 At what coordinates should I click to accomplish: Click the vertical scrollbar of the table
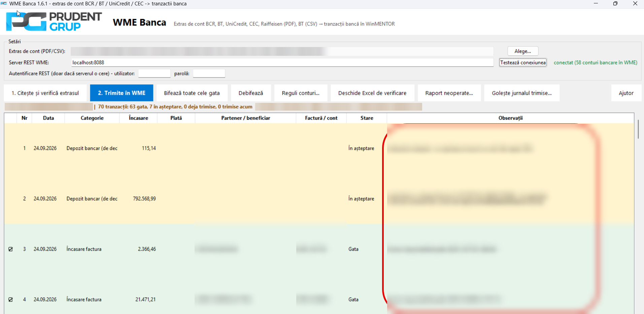pyautogui.click(x=638, y=129)
